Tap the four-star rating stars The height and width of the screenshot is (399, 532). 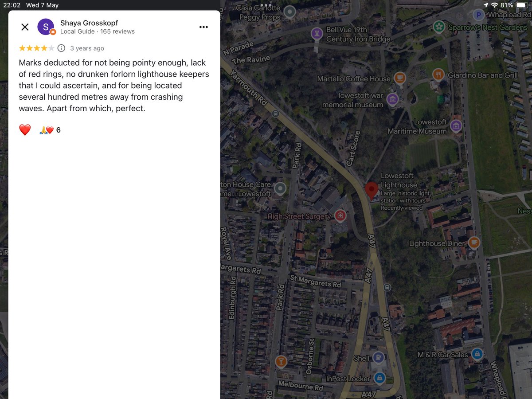(37, 48)
